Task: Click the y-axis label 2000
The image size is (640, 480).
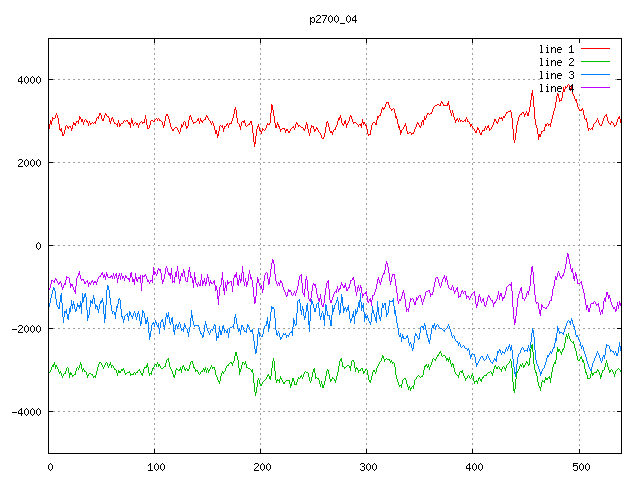Action: [29, 163]
